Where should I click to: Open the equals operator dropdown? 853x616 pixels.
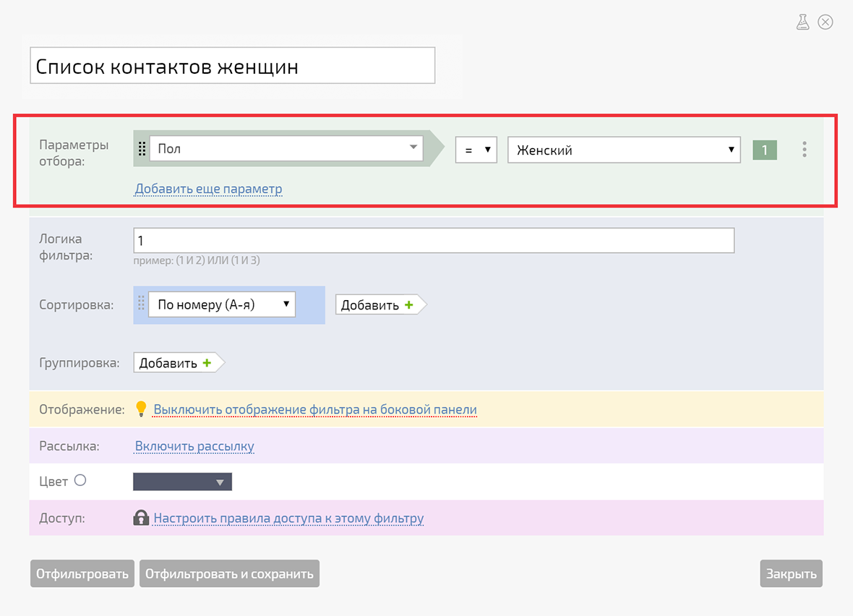point(476,150)
